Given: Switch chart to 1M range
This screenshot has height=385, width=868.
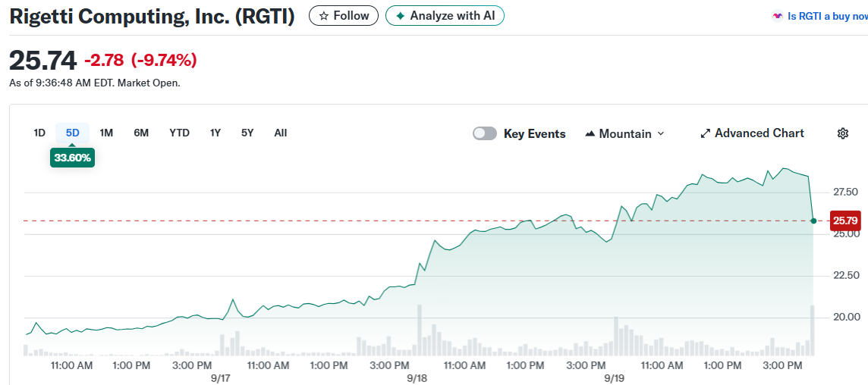Looking at the screenshot, I should (106, 133).
